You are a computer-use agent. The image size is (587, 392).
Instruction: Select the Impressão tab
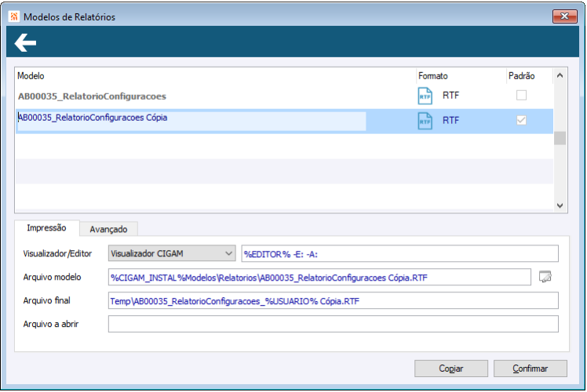[47, 228]
